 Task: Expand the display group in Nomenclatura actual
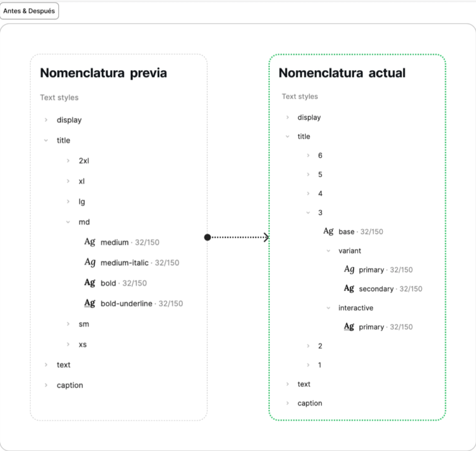pyautogui.click(x=287, y=118)
